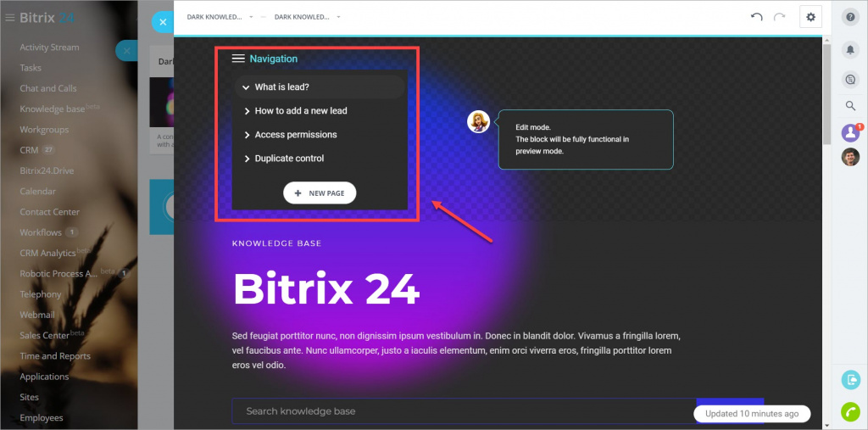Click the New Page button
Screen dimensions: 868x430
(320, 193)
